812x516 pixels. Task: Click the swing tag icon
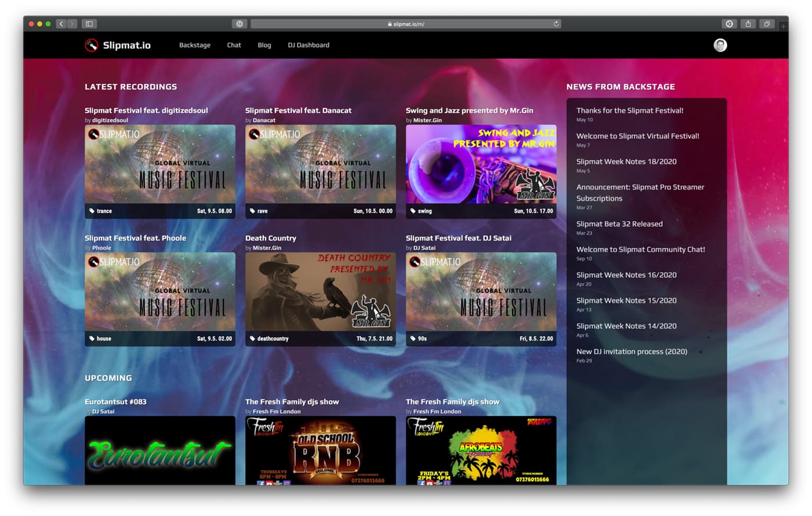(x=413, y=211)
